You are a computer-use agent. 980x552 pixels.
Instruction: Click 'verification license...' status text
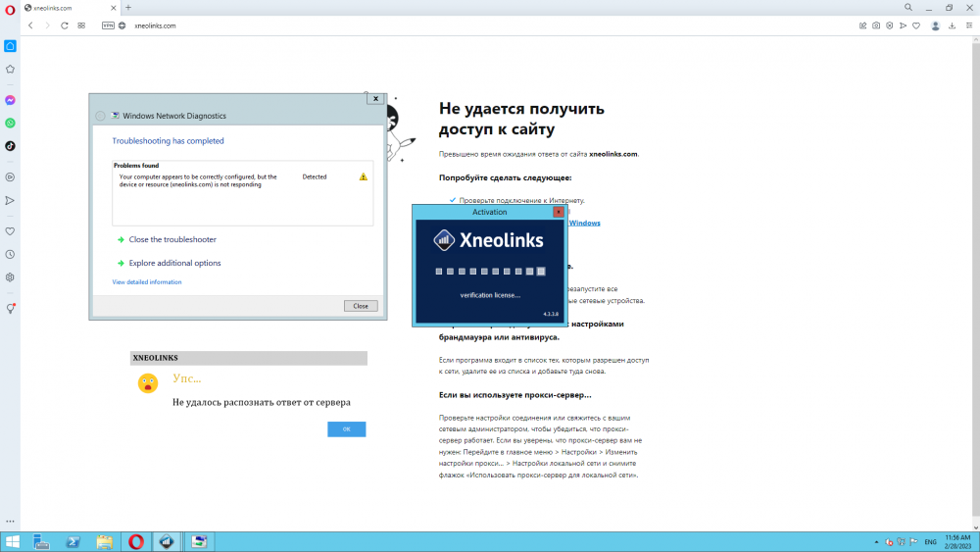click(x=490, y=295)
